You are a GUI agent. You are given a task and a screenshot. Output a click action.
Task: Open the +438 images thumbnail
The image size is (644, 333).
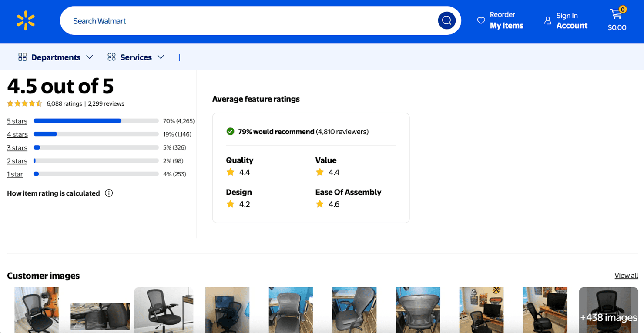[608, 310]
